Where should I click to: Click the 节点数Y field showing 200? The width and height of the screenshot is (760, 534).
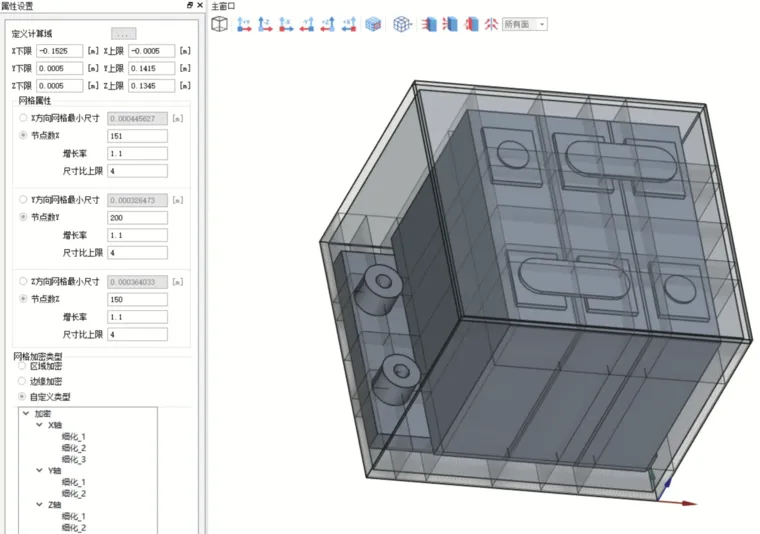pos(138,218)
